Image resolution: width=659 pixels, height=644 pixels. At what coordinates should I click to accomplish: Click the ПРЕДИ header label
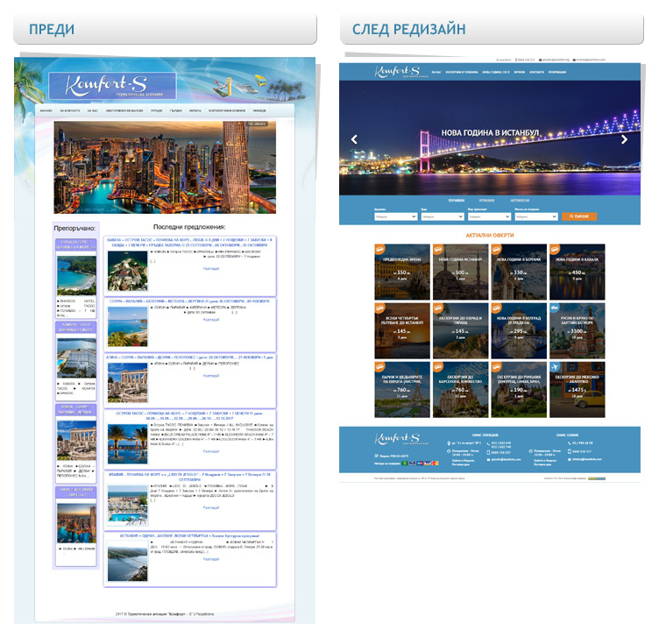tap(52, 30)
